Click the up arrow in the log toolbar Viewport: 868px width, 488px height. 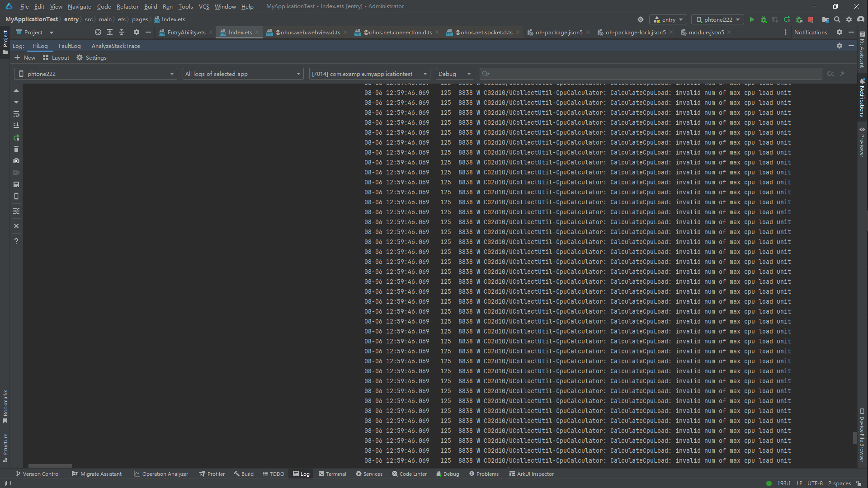tap(16, 91)
